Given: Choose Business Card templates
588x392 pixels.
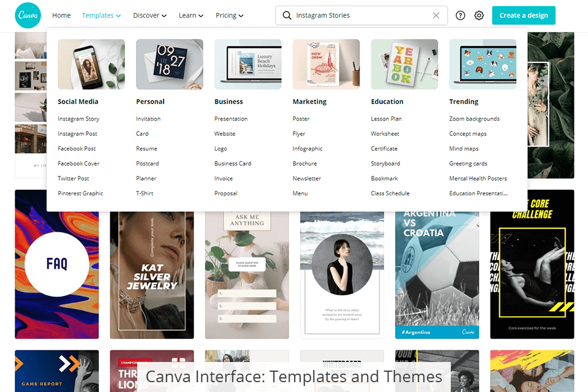Looking at the screenshot, I should 233,164.
